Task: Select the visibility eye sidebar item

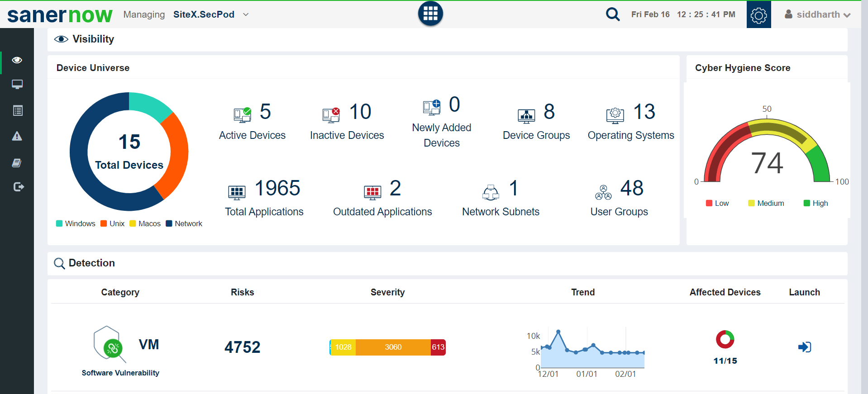Action: pos(17,60)
